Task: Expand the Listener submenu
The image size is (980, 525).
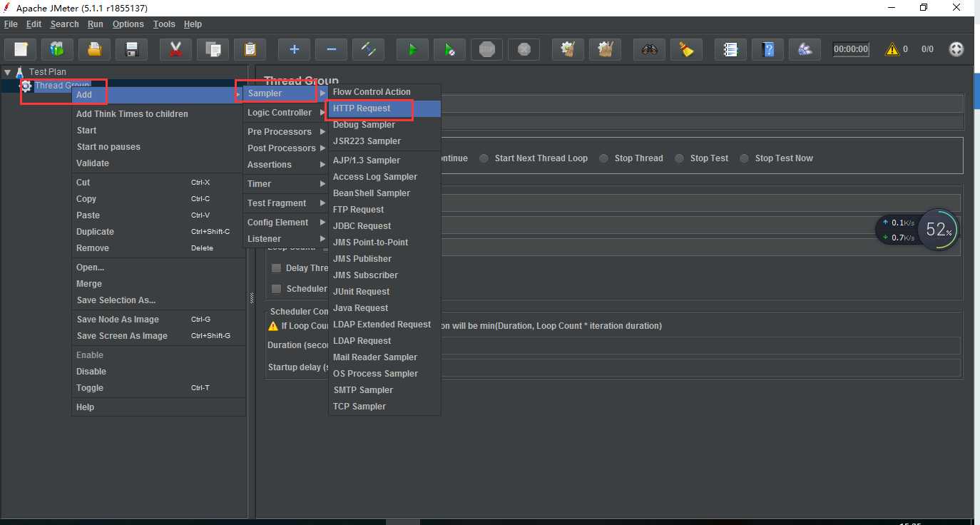Action: pyautogui.click(x=285, y=239)
